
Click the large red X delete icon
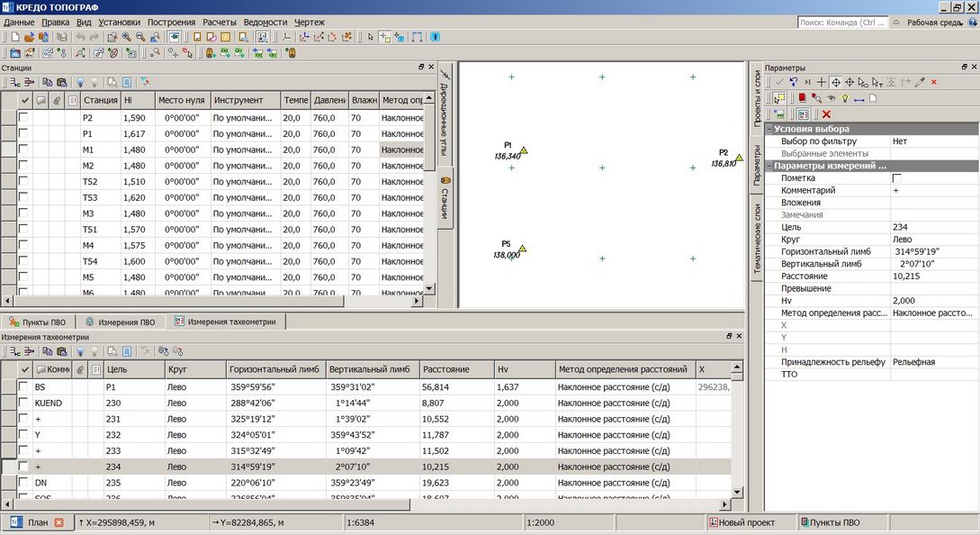pos(826,113)
